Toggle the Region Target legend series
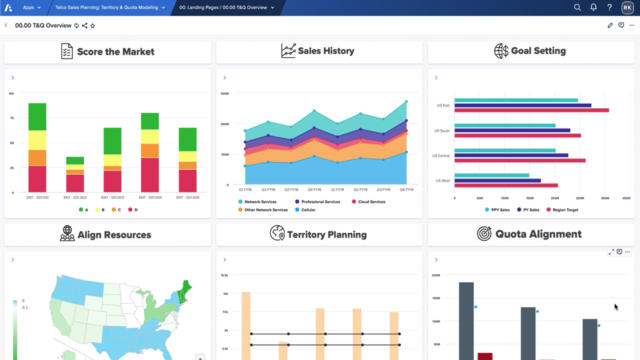This screenshot has height=360, width=640. (562, 209)
